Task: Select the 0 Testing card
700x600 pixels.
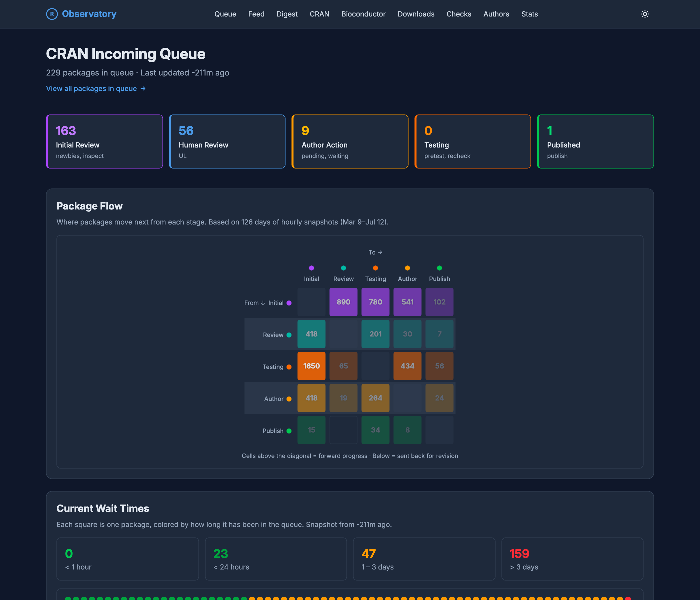Action: [473, 141]
